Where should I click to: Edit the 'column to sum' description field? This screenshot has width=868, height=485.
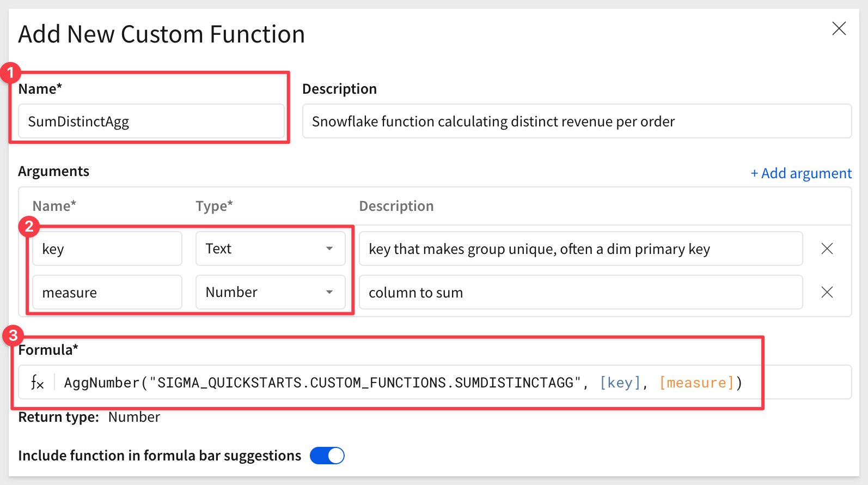click(580, 293)
